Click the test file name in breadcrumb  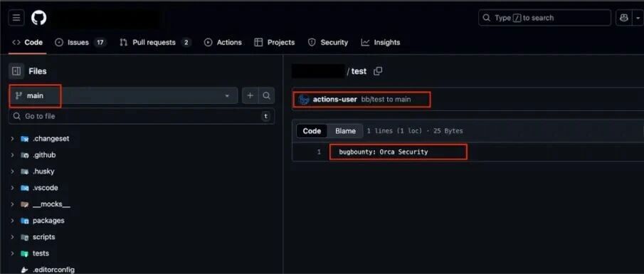[359, 71]
